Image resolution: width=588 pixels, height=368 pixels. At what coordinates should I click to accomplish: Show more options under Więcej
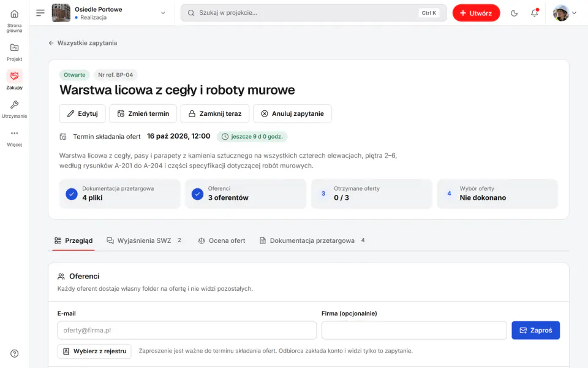tap(14, 138)
